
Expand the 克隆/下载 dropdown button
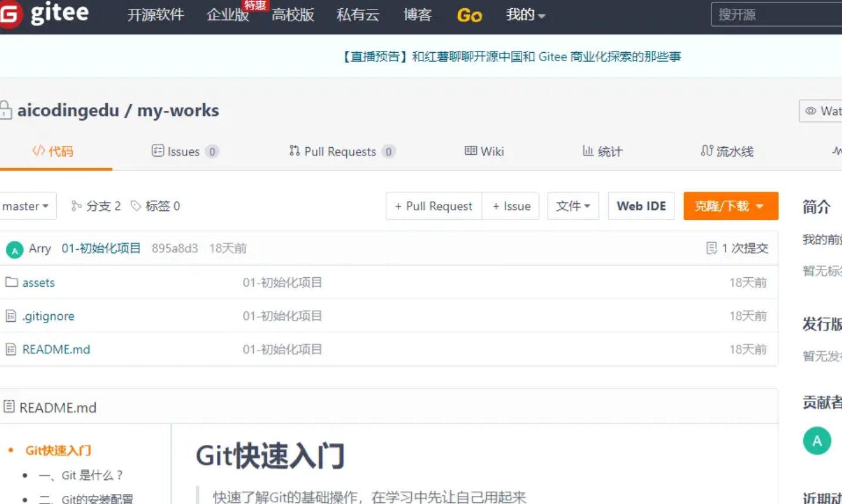point(731,206)
